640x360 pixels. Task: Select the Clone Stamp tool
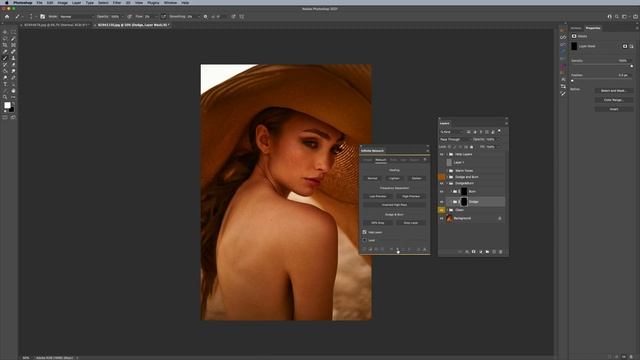pos(13,58)
